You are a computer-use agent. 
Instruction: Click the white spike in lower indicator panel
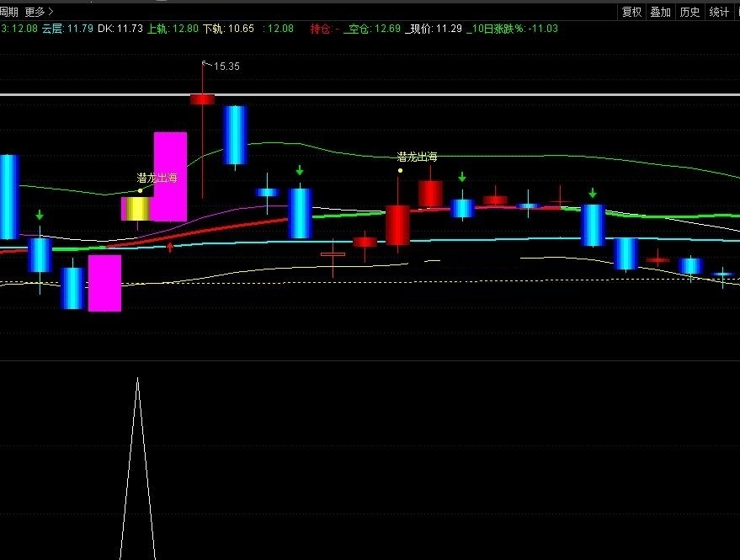click(137, 467)
